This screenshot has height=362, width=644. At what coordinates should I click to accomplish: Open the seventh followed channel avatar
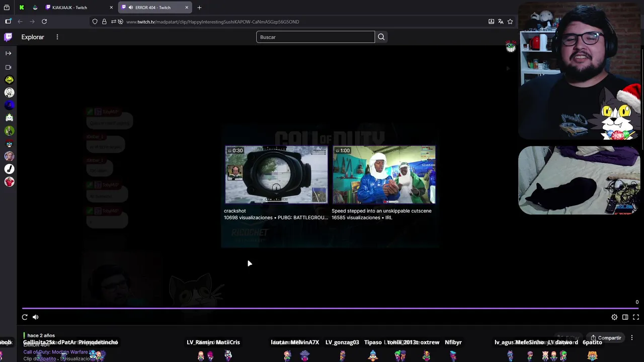click(9, 156)
